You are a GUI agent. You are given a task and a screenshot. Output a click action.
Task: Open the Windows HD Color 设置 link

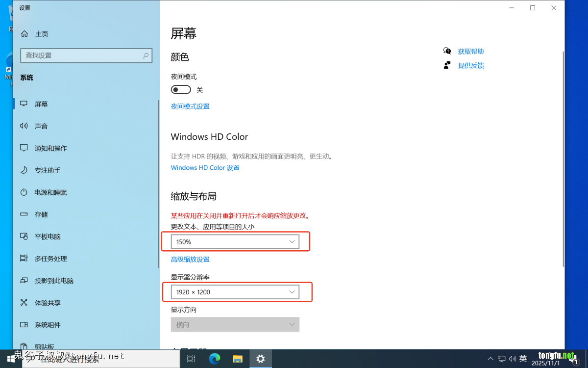205,168
